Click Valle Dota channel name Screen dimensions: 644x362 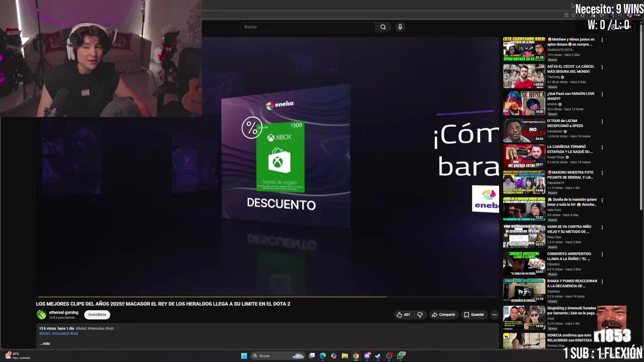pyautogui.click(x=554, y=210)
